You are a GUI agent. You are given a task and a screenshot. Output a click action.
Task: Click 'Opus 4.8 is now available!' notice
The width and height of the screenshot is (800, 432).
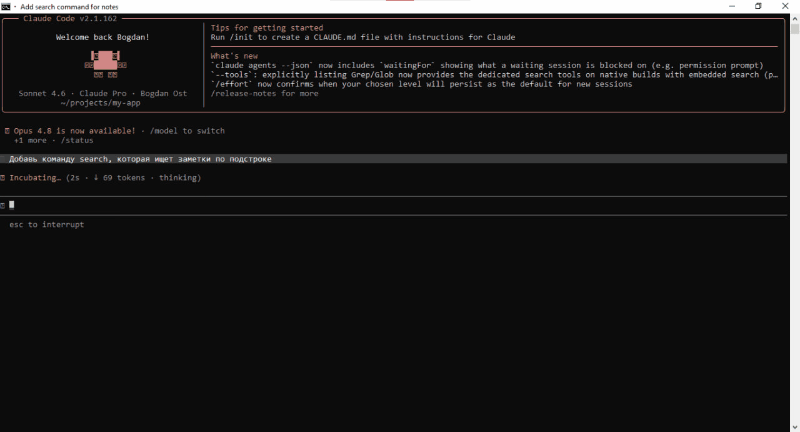[x=74, y=131]
